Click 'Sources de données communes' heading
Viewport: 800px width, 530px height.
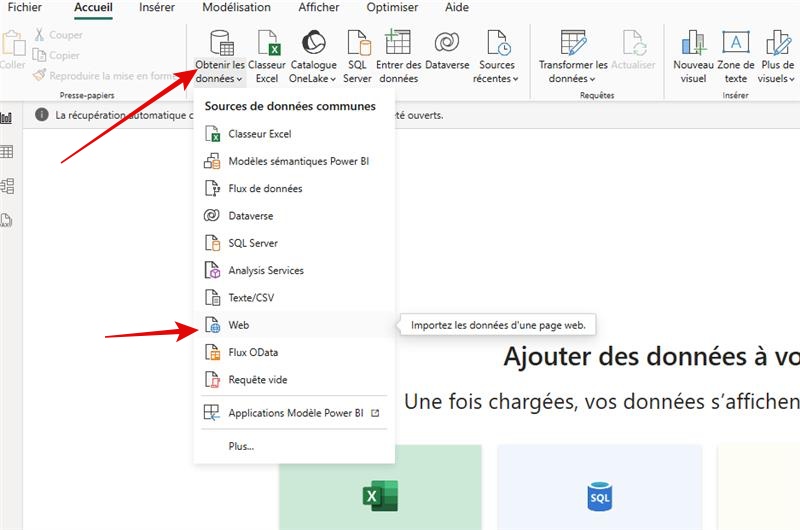(290, 106)
